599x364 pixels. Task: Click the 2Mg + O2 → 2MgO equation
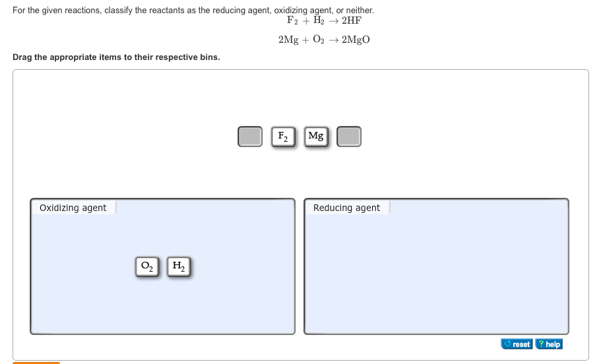click(324, 40)
